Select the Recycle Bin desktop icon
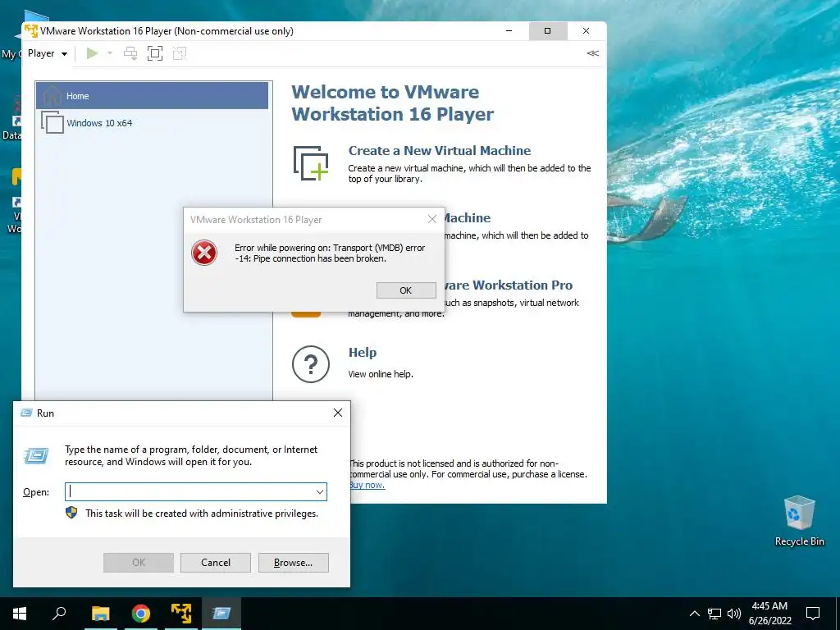Image resolution: width=840 pixels, height=630 pixels. (799, 521)
